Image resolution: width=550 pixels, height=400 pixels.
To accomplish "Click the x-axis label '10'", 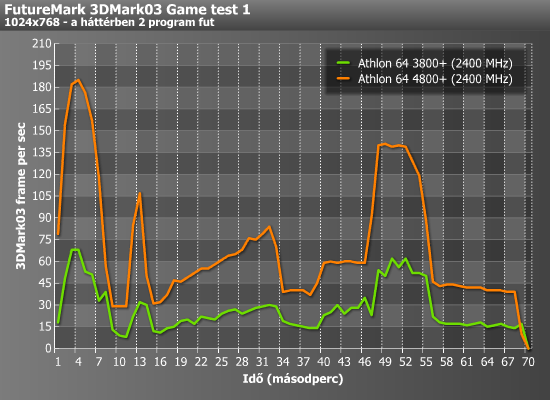I will pos(119,361).
